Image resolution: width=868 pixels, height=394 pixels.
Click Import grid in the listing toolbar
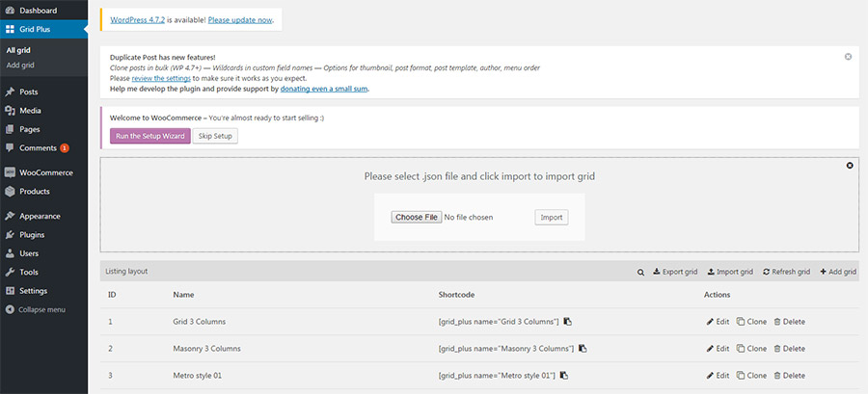tap(730, 273)
